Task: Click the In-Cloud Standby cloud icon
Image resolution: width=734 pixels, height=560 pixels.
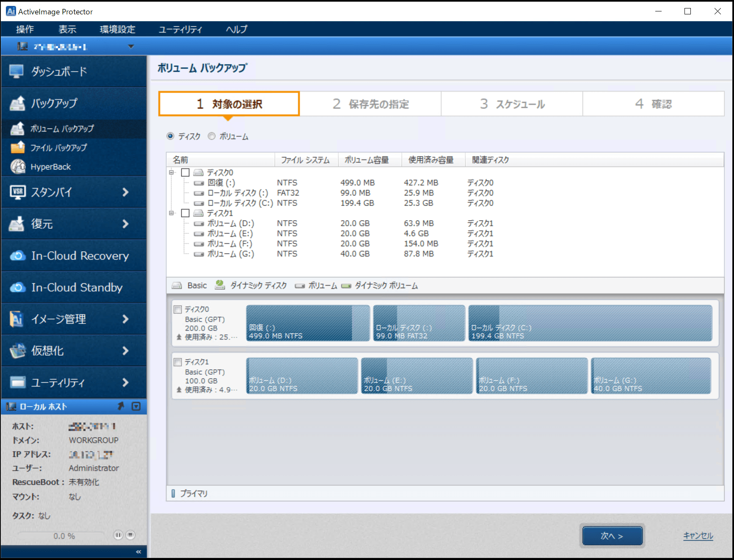Action: pos(18,288)
